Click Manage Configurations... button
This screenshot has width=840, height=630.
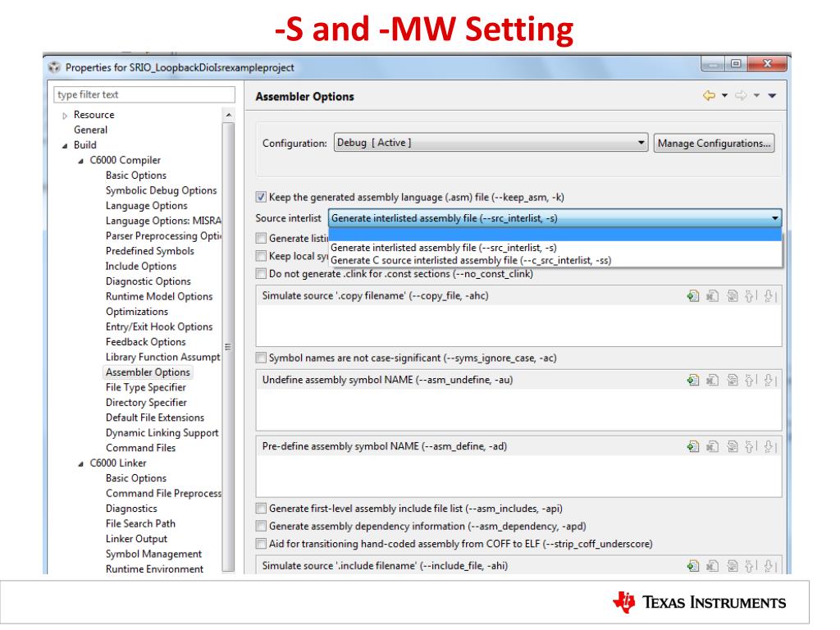coord(714,143)
